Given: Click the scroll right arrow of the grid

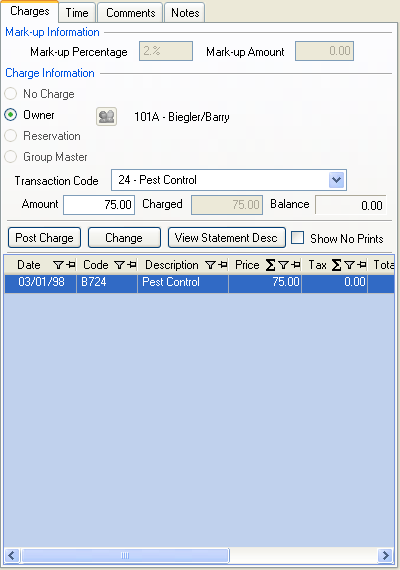Looking at the screenshot, I should point(385,555).
